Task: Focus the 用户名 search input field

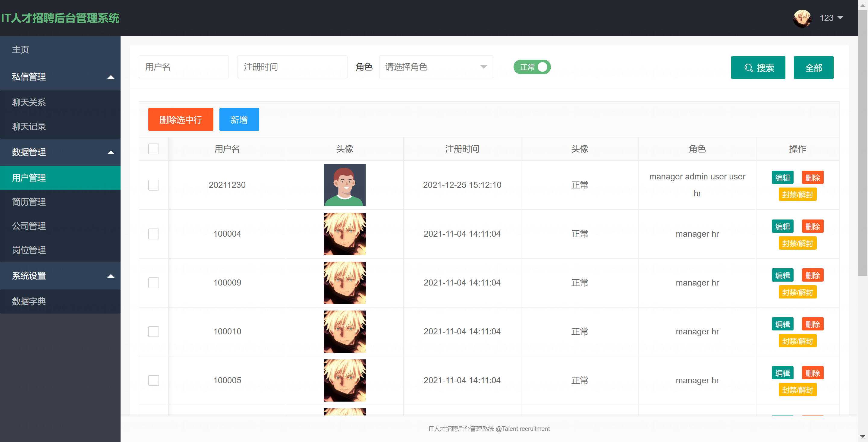Action: point(184,67)
